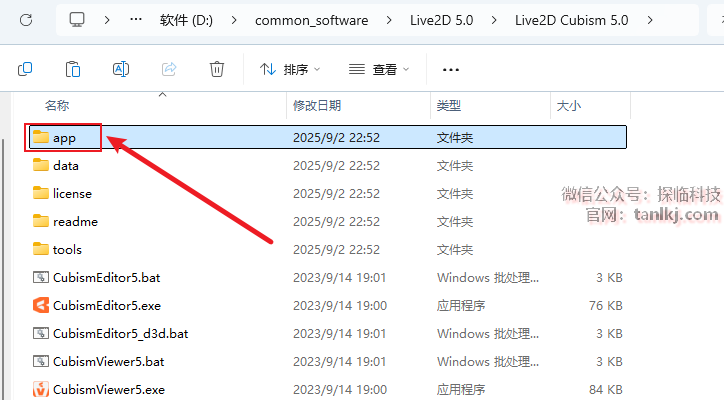
Task: Click app folder date 2025/9/2 22:52
Action: [x=336, y=138]
